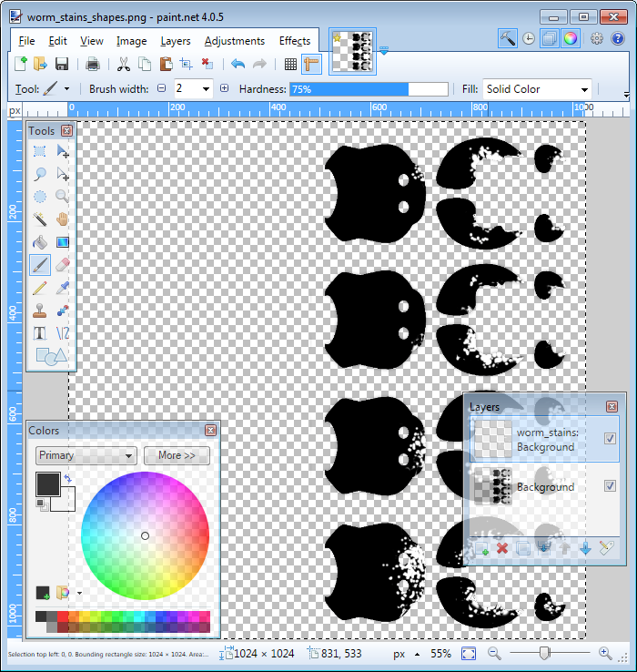The image size is (637, 672).
Task: Select the Move Selection tool
Action: point(63,174)
